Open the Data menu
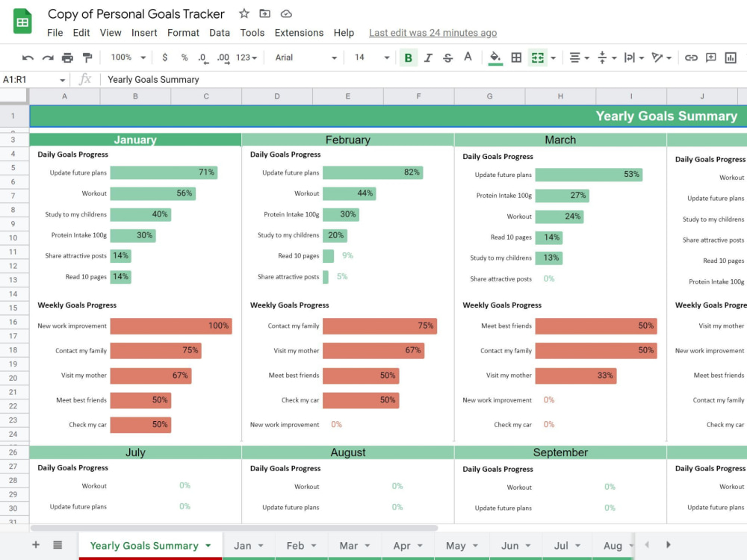Viewport: 747px width, 560px height. (x=219, y=33)
